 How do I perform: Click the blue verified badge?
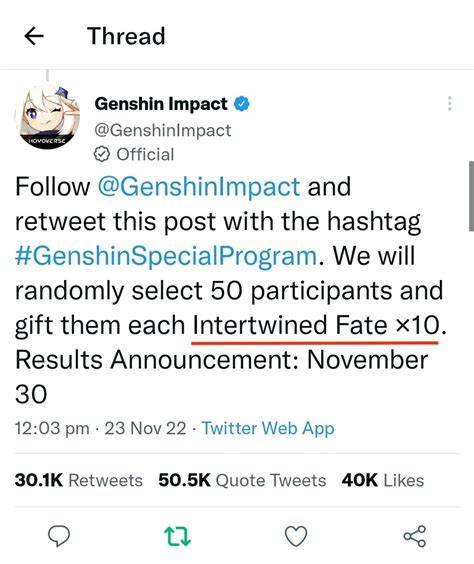242,104
